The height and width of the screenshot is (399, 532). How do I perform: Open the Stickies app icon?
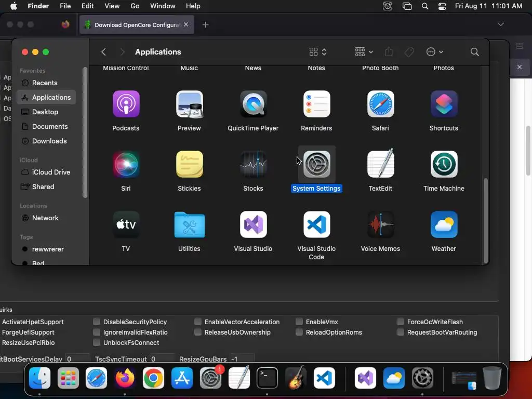(189, 164)
